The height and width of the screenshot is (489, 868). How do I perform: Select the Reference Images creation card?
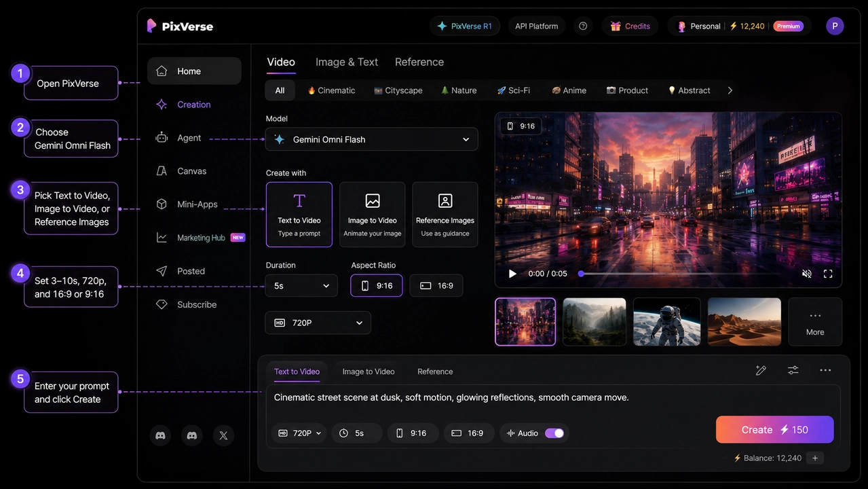(445, 215)
